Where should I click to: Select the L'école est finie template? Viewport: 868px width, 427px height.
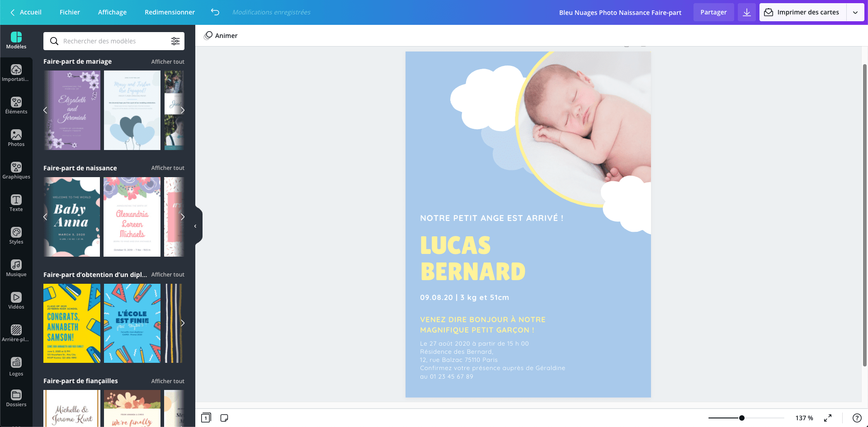click(132, 323)
